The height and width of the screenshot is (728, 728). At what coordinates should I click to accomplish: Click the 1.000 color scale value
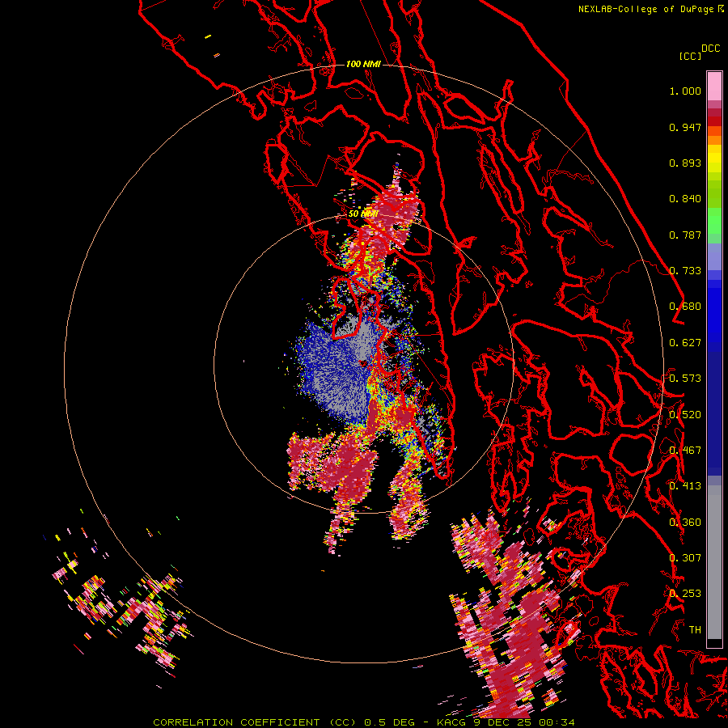(685, 91)
